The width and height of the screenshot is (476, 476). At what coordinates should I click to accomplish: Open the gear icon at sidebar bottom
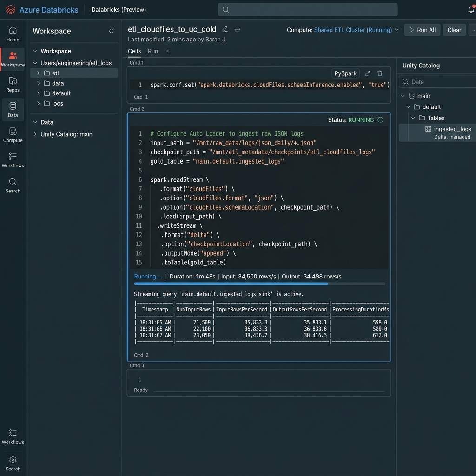(x=13, y=460)
